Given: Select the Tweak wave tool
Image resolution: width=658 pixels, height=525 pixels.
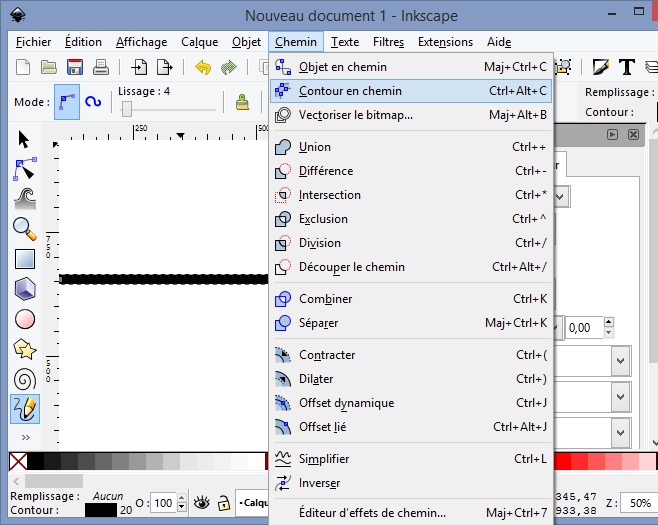Looking at the screenshot, I should [25, 199].
